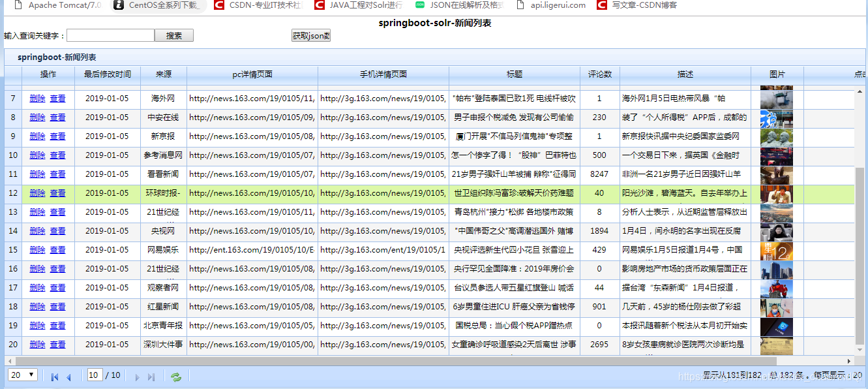
Task: Click the left arrow of horizontal scrollbar
Action: point(9,360)
